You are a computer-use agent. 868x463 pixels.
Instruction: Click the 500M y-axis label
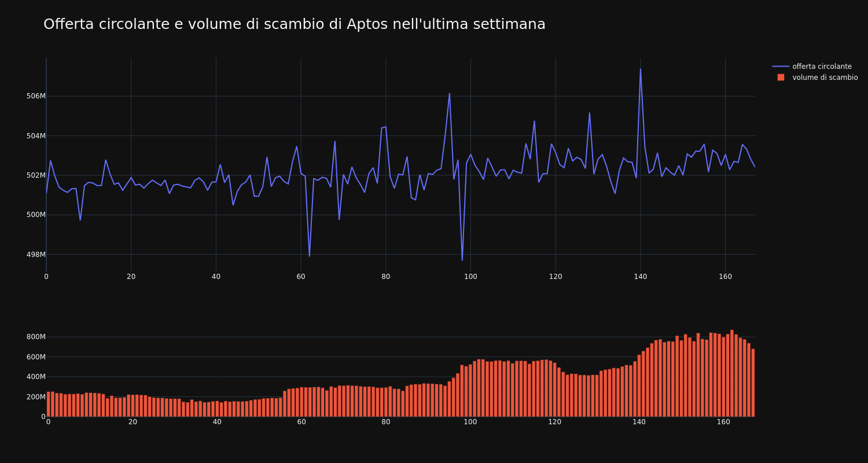point(36,215)
